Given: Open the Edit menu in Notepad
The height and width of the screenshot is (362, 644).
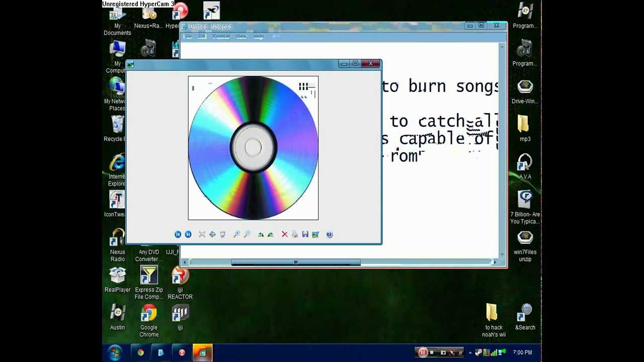Looking at the screenshot, I should tap(202, 37).
